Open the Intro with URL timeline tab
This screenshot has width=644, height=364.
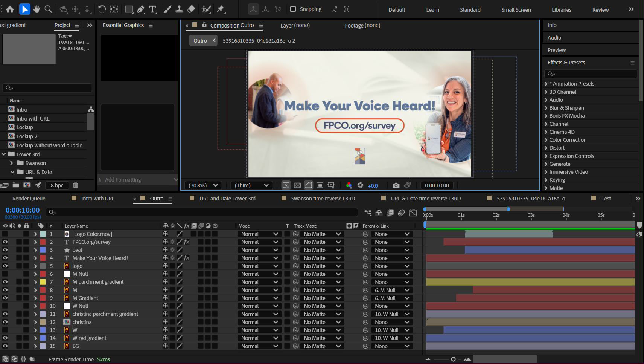click(x=98, y=199)
